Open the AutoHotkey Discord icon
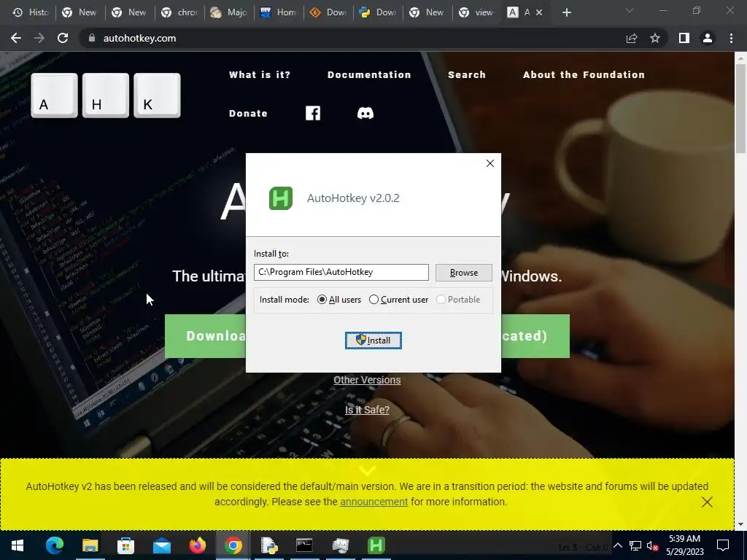Viewport: 747px width, 560px height. point(365,113)
